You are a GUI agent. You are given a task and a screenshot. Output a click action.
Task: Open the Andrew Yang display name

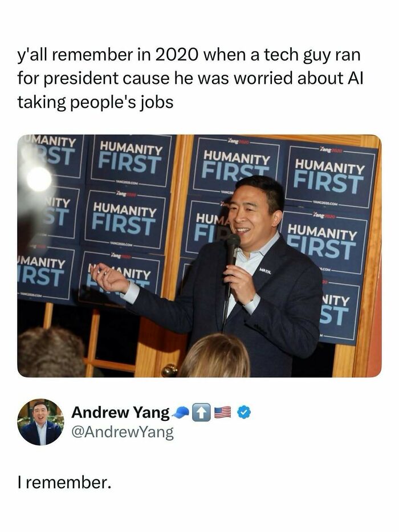120,412
